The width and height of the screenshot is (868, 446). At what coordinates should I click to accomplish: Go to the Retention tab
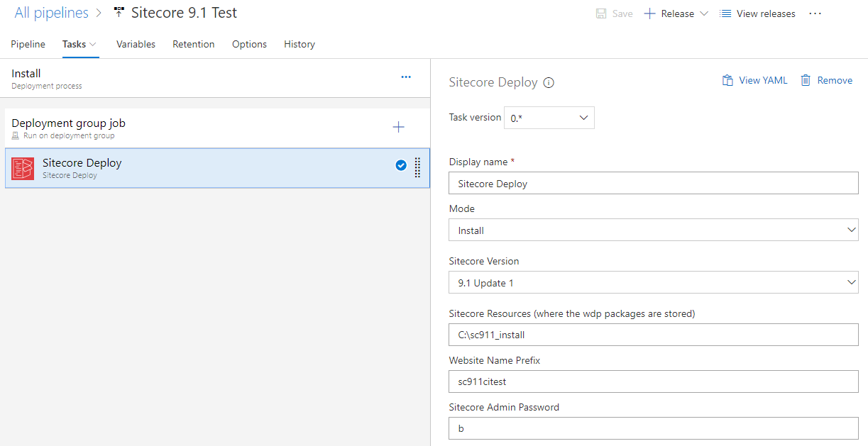193,44
